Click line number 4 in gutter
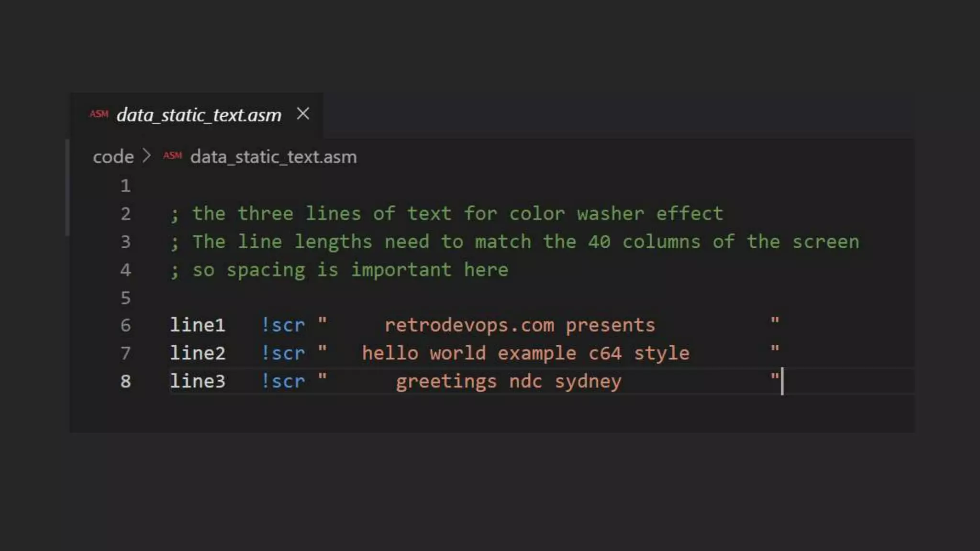 tap(125, 270)
